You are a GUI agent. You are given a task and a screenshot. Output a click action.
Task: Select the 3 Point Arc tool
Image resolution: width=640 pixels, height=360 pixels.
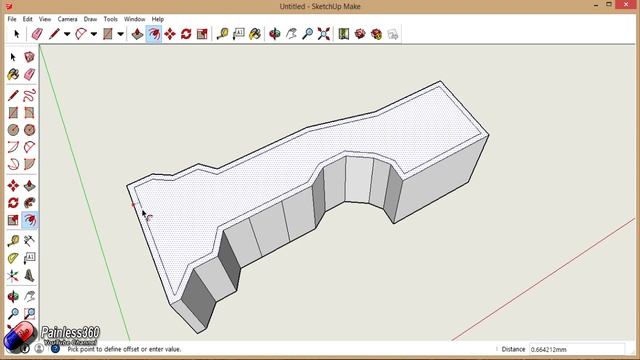pos(13,164)
